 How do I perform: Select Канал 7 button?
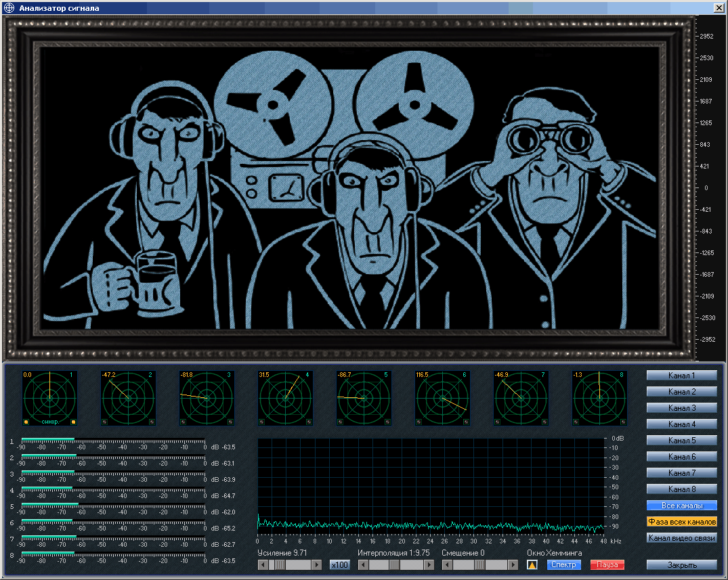click(681, 473)
